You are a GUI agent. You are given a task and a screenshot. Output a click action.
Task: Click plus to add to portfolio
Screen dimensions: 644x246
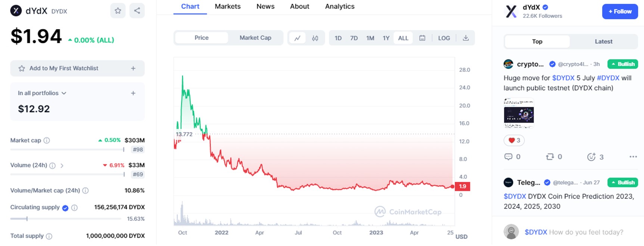133,93
